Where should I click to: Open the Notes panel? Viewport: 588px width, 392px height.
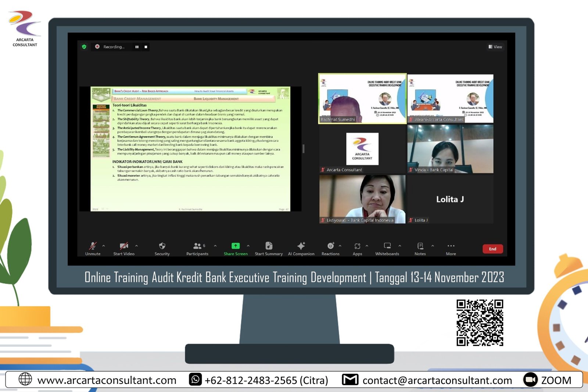coord(420,246)
